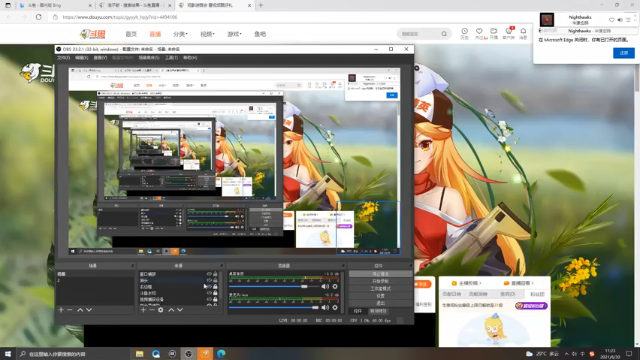The width and height of the screenshot is (640, 360).
Task: Move the scene up with the scenes up arrow
Action: tap(80, 310)
